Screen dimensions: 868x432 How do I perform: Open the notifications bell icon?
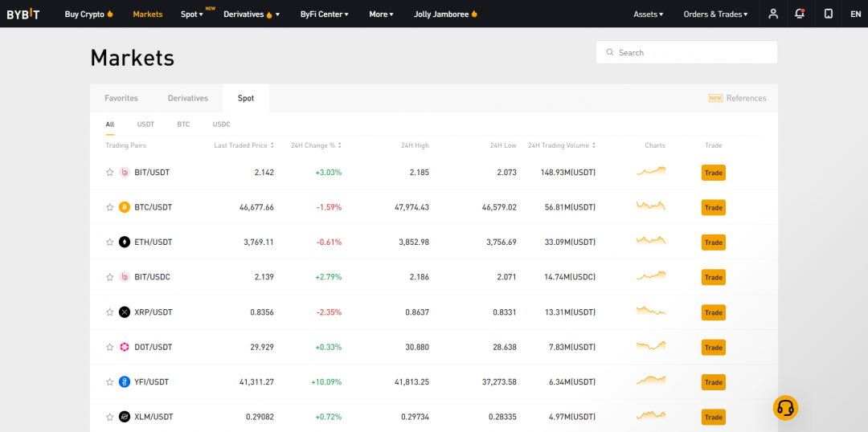click(x=799, y=14)
